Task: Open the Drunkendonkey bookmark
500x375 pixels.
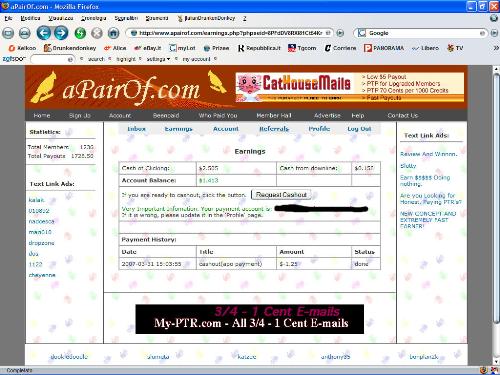Action: coord(70,48)
